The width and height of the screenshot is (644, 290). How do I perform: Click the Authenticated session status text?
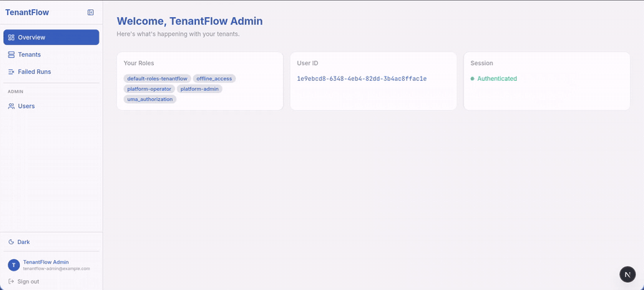coord(497,79)
